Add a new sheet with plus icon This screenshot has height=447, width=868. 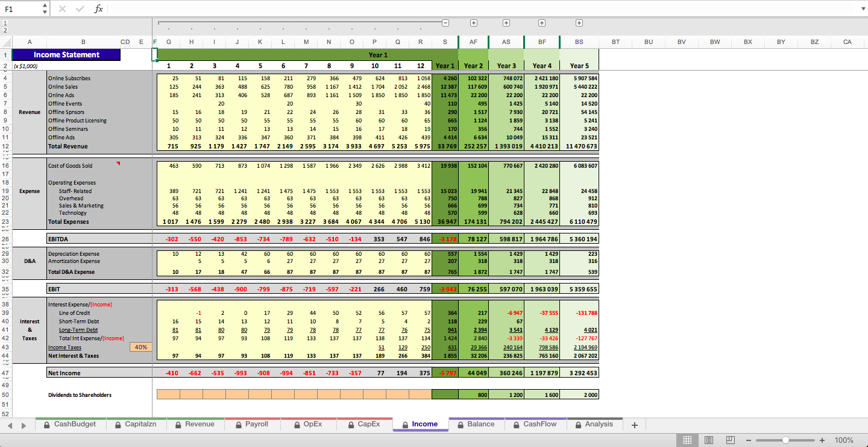tap(634, 425)
